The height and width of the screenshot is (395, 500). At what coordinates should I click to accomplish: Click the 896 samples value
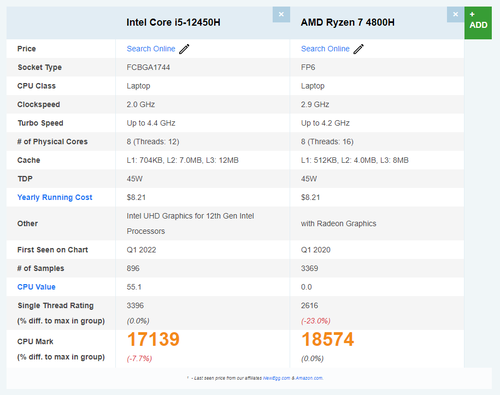(x=133, y=268)
